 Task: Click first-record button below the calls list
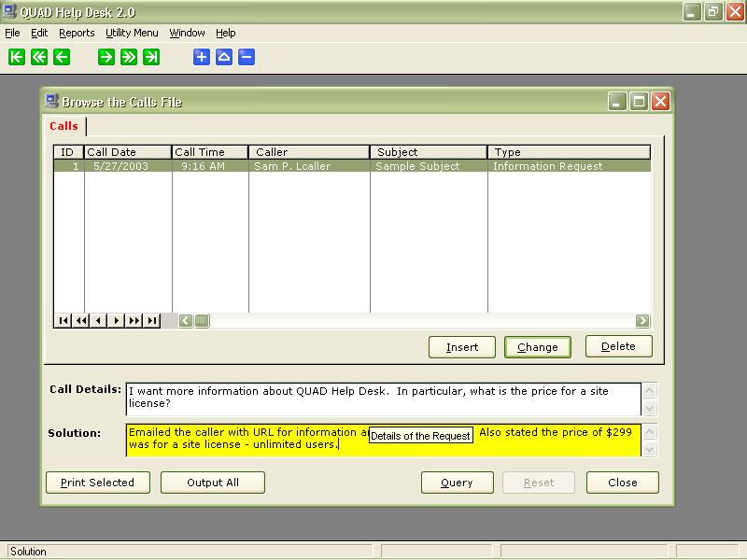tap(63, 320)
